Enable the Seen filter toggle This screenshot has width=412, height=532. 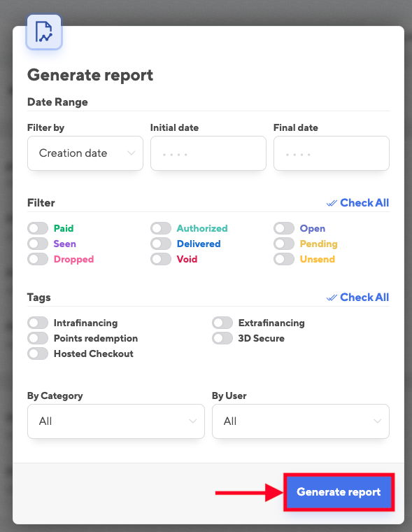(38, 244)
